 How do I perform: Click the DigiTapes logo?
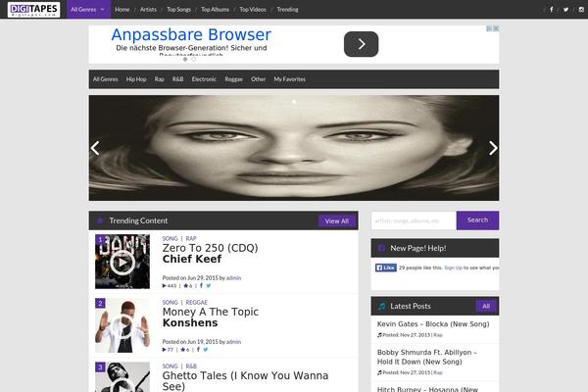pos(33,10)
